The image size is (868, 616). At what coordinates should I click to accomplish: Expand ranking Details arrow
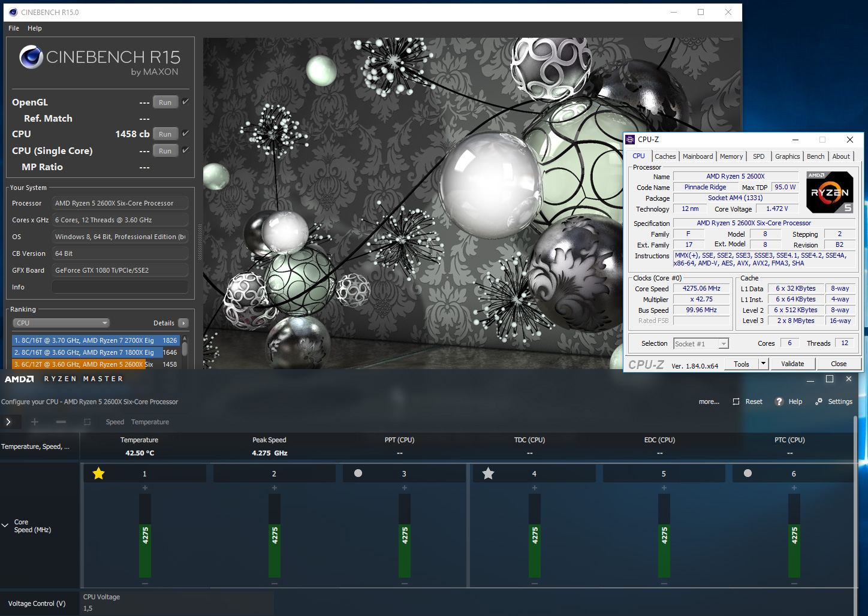coord(183,323)
